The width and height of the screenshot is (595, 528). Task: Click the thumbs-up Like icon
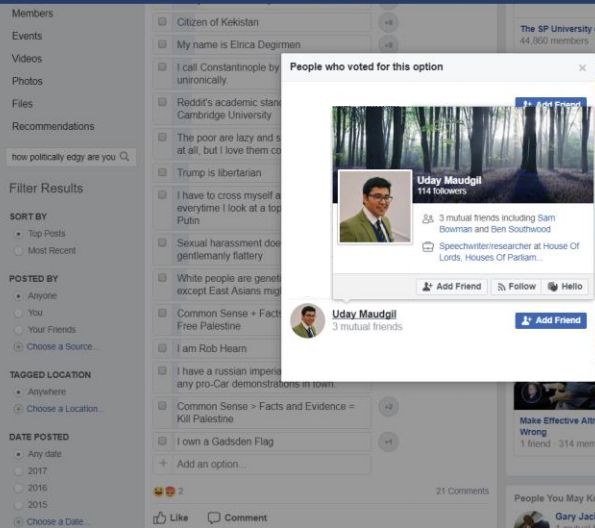159,518
